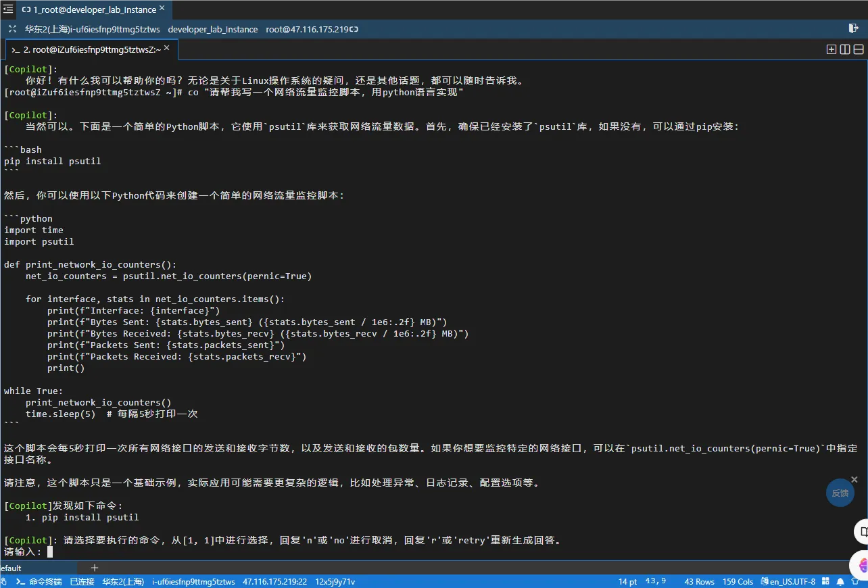Image resolution: width=868 pixels, height=588 pixels.
Task: Click the '1. pip install psutil' option
Action: (x=82, y=517)
